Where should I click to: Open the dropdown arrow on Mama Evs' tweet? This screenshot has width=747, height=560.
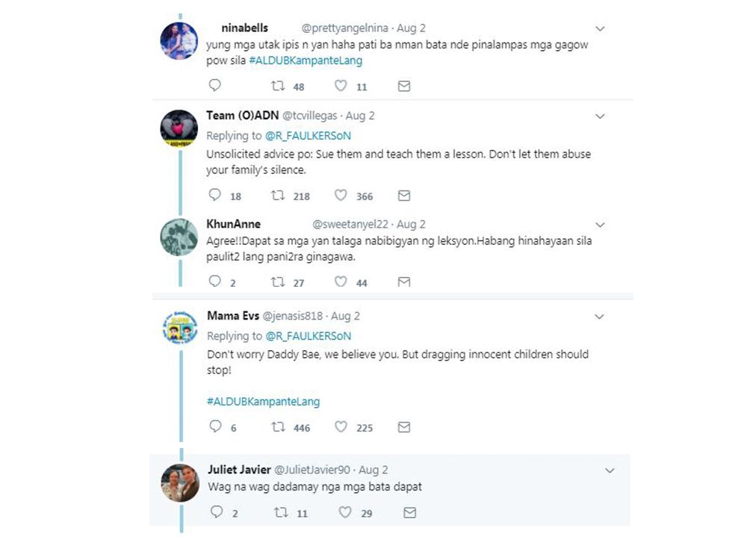[599, 317]
